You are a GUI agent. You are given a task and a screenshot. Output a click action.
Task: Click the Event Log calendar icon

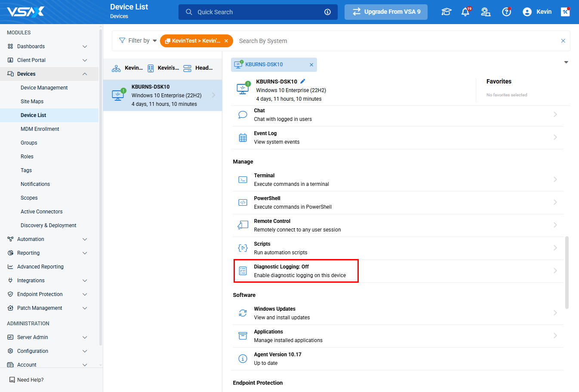point(243,138)
